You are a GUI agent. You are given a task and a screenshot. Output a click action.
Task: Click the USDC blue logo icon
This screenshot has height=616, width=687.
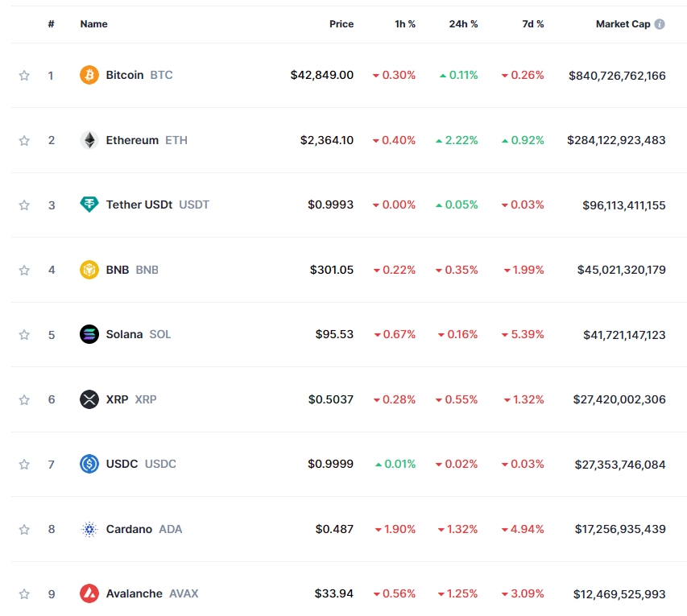pos(89,464)
